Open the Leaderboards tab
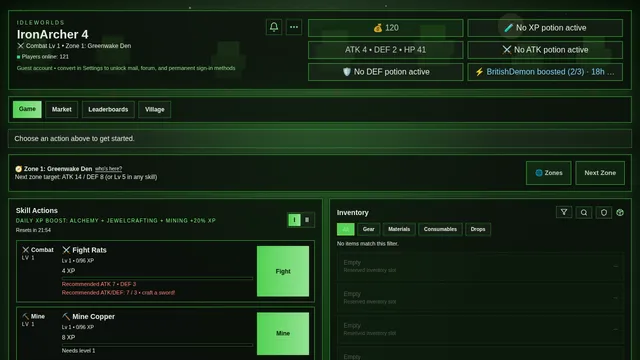640x360 pixels. coord(108,109)
